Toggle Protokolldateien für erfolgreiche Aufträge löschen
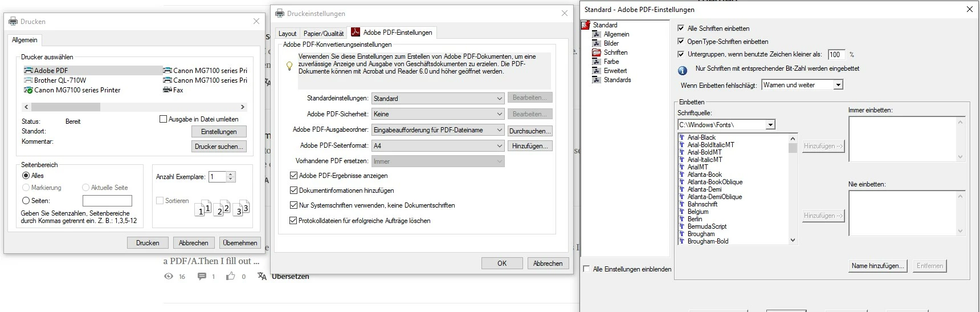This screenshot has width=980, height=312. click(x=294, y=221)
